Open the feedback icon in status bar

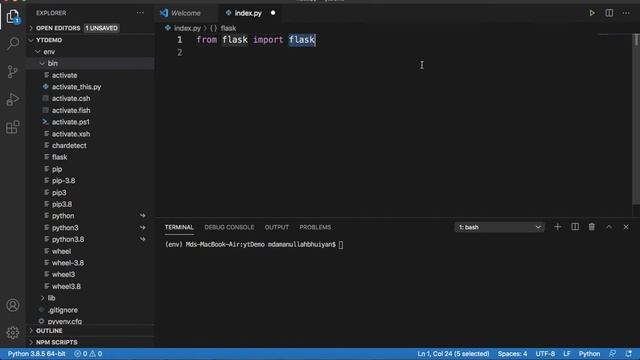612,354
